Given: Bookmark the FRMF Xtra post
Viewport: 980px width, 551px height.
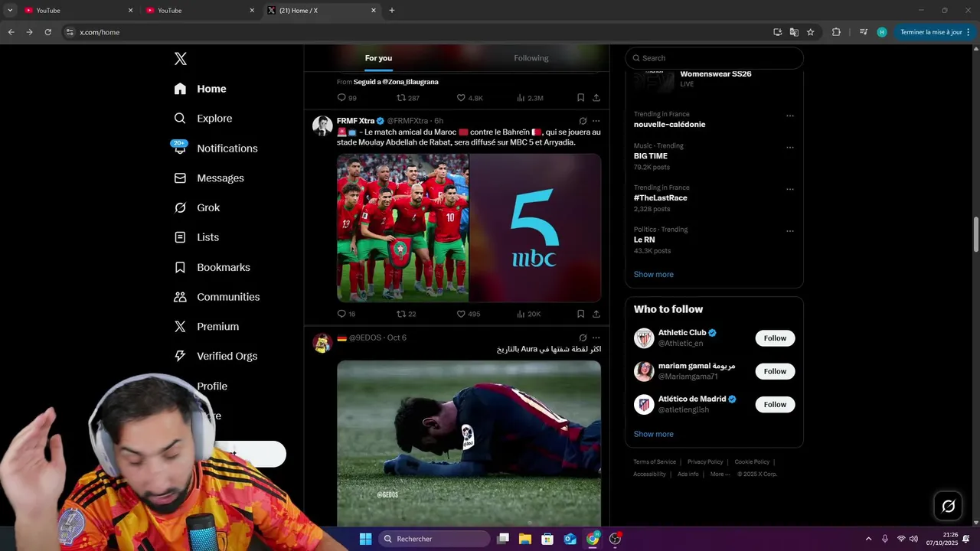Looking at the screenshot, I should pos(580,314).
